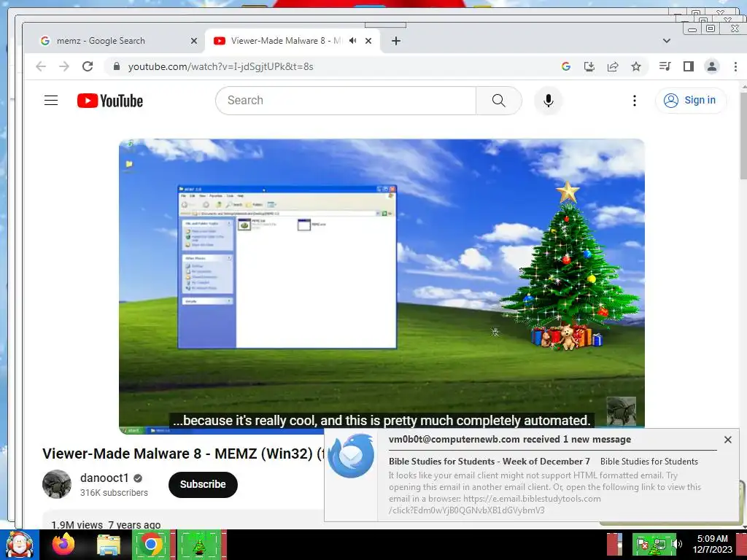747x560 pixels.
Task: Close the Thunderbird new message notification
Action: (x=727, y=440)
